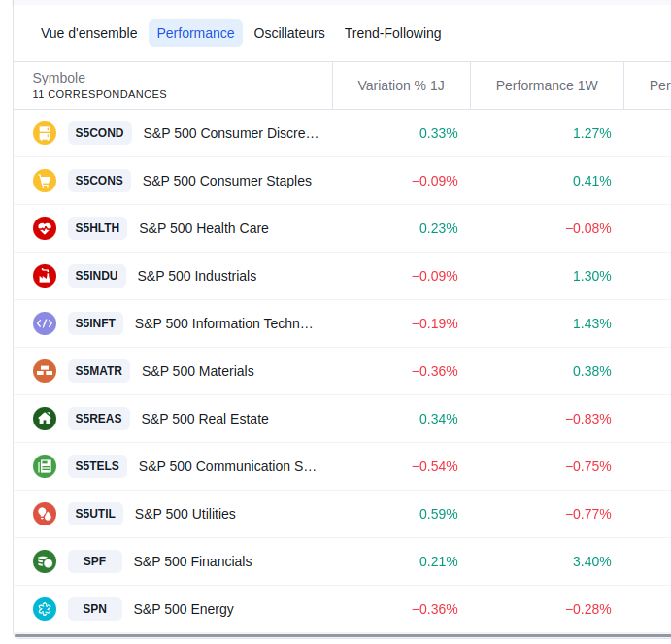671x644 pixels.
Task: Click the Energy sector cyan icon
Action: coord(44,609)
